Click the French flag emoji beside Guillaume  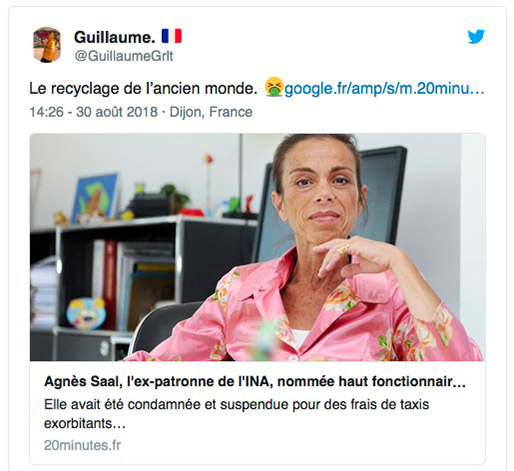tap(172, 36)
